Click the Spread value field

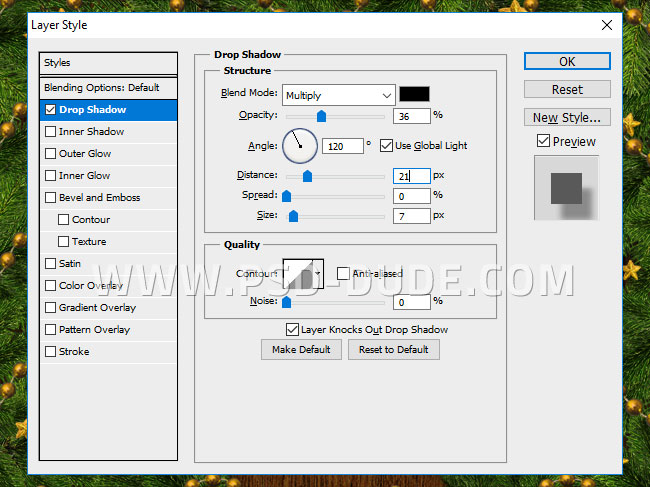[412, 196]
